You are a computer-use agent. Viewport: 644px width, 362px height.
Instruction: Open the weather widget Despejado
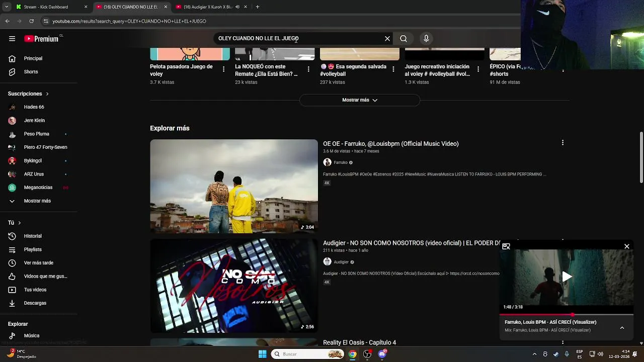click(x=22, y=354)
